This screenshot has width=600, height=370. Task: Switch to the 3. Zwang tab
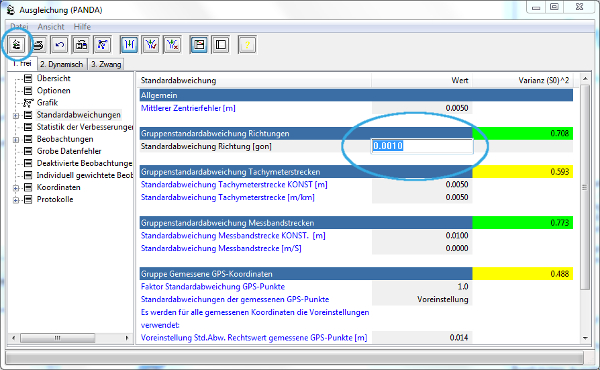point(106,64)
